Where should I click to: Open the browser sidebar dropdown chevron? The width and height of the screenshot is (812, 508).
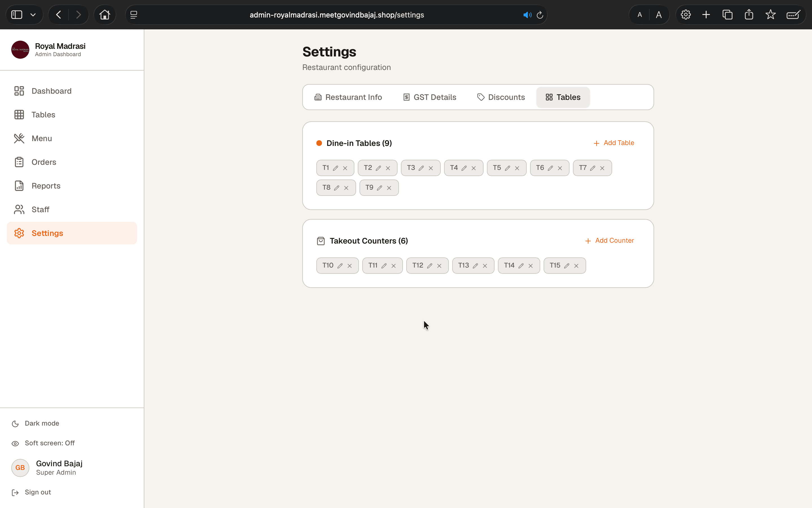click(33, 15)
